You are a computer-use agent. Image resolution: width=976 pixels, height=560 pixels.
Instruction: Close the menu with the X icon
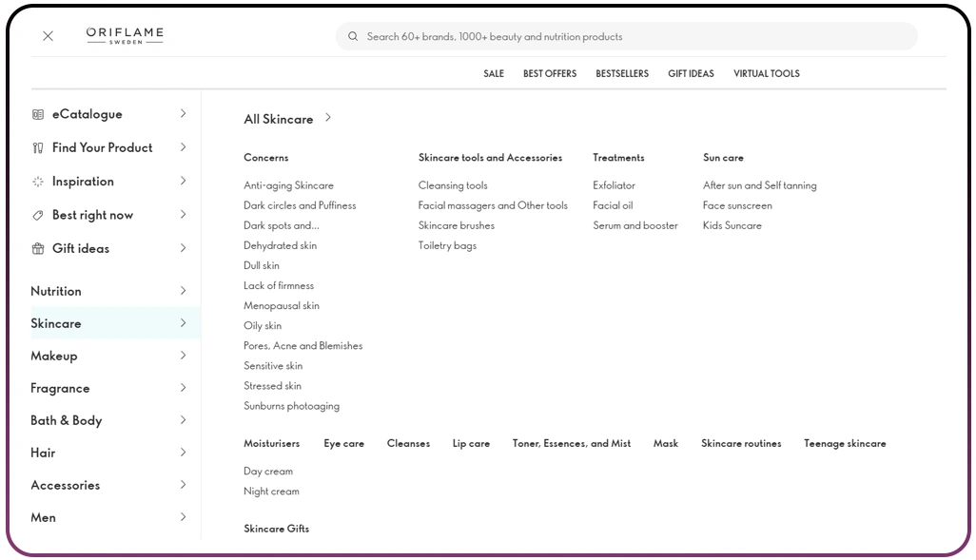tap(48, 35)
